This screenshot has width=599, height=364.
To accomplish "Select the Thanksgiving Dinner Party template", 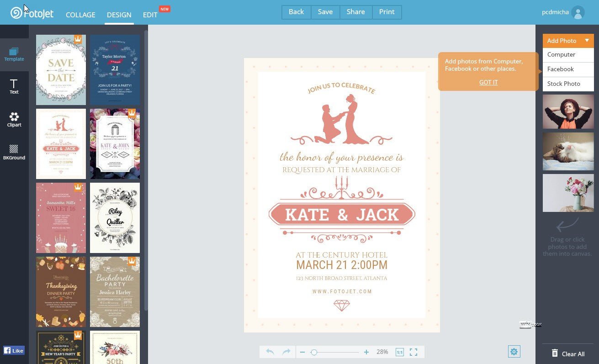I will point(61,292).
